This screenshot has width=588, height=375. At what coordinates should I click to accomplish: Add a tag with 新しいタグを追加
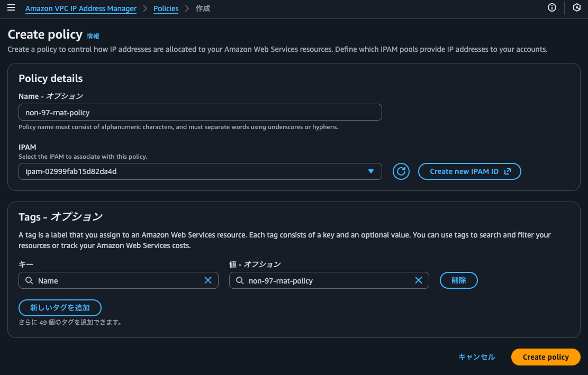coord(60,307)
